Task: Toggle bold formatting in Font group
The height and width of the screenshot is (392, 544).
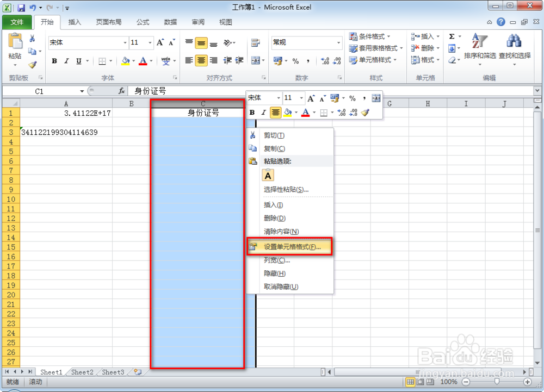Action: tap(54, 60)
